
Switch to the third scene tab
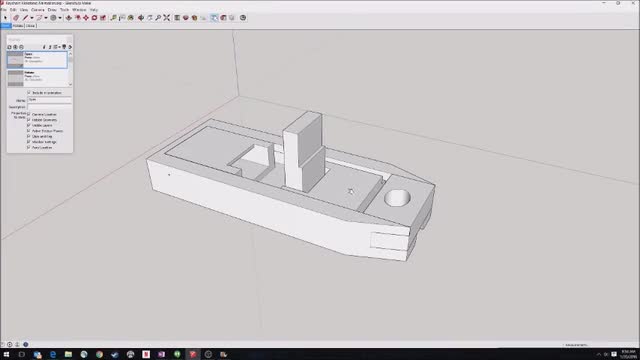pyautogui.click(x=31, y=26)
